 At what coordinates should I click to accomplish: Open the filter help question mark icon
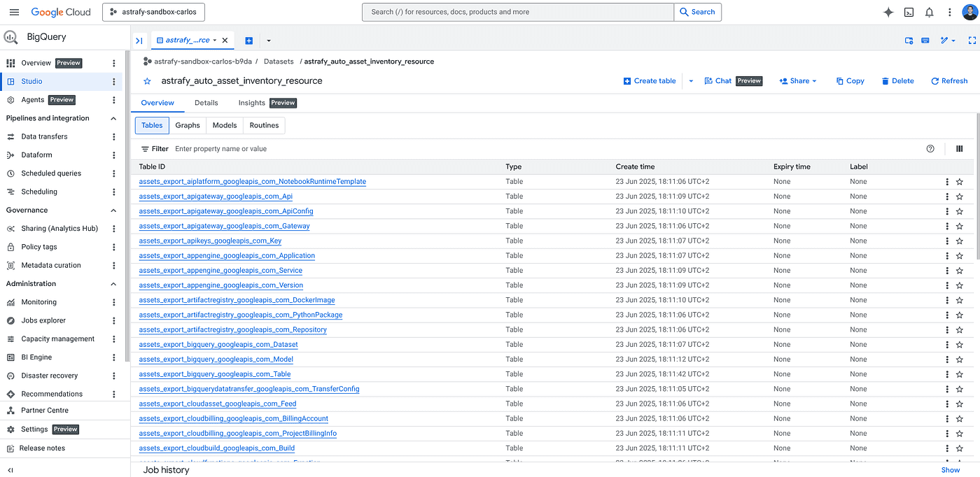[930, 148]
